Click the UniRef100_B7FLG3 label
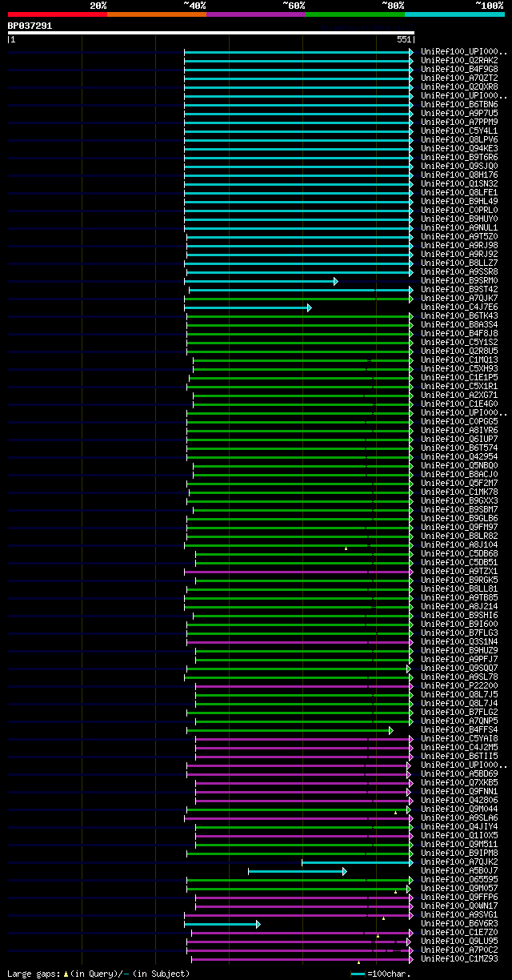The height and width of the screenshot is (980, 512). (459, 633)
